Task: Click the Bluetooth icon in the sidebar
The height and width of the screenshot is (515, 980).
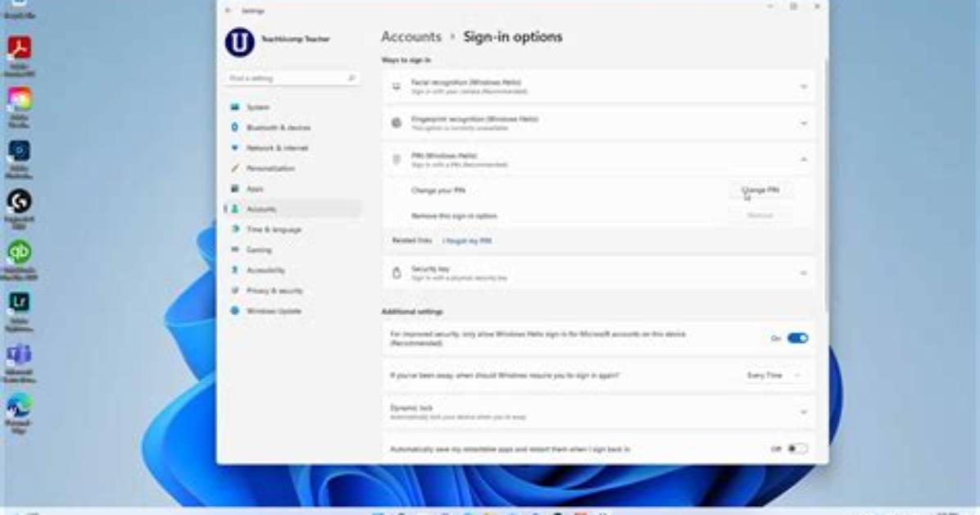Action: [x=235, y=127]
